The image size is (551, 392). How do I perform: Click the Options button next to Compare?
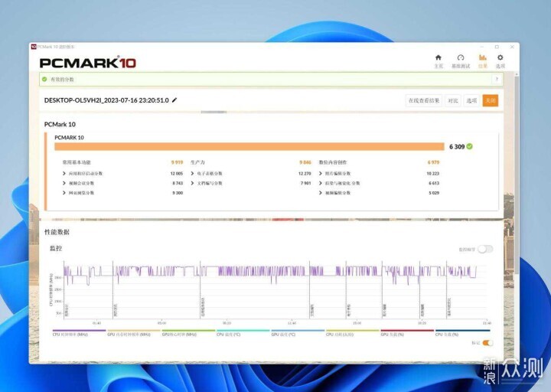pyautogui.click(x=471, y=100)
